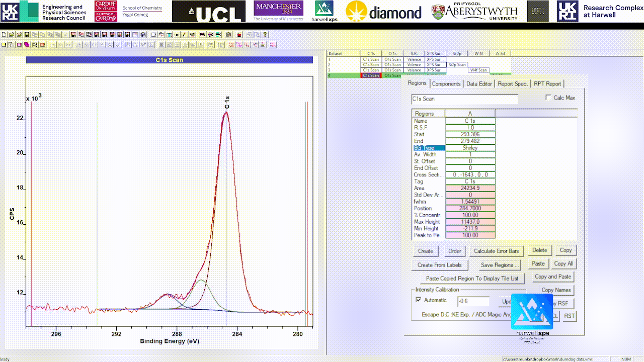Click the fwhm value 1.54491
This screenshot has width=644, height=362.
470,202
